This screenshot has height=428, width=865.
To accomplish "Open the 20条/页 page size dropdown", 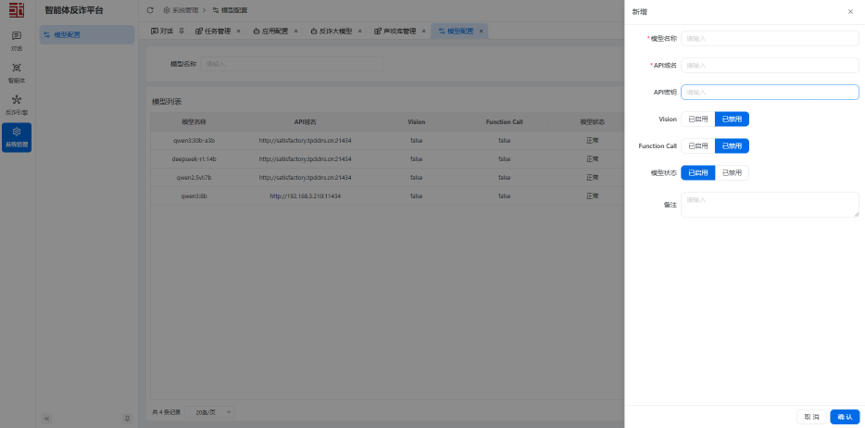I will click(210, 413).
